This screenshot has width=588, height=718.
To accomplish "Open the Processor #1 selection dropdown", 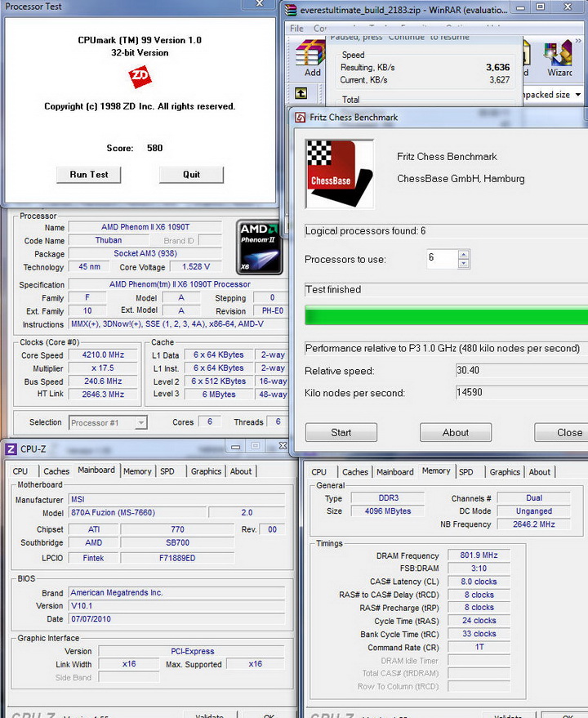I will (x=141, y=422).
